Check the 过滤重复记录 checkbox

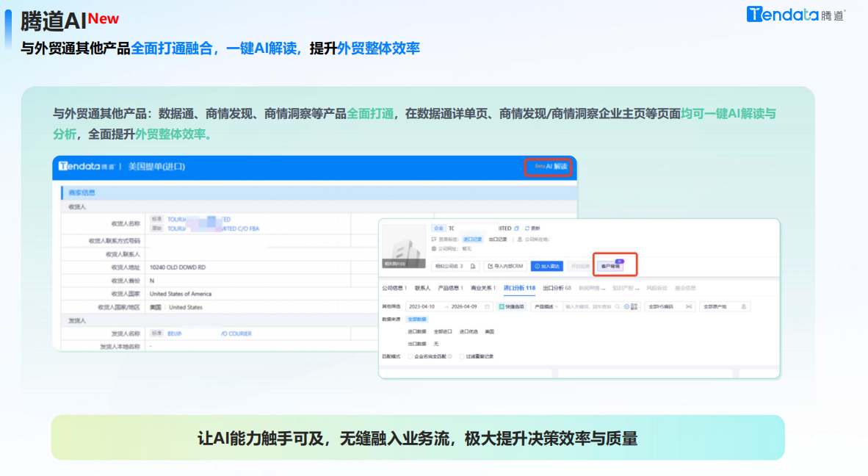pos(462,356)
